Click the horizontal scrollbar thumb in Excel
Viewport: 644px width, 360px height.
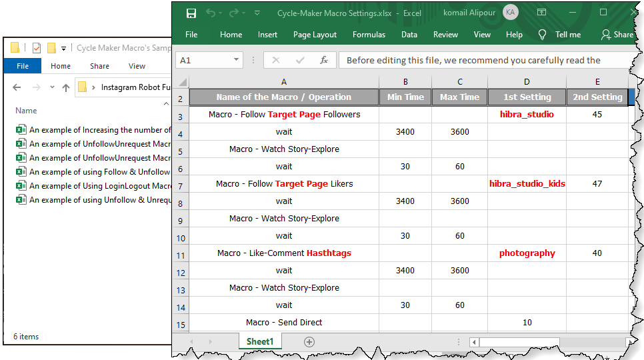pyautogui.click(x=519, y=342)
